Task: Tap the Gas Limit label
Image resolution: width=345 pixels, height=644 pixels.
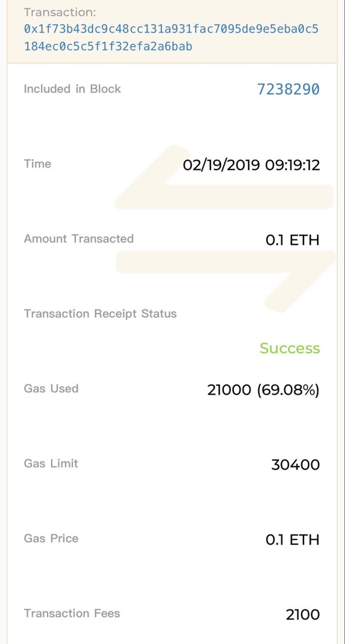Action: pyautogui.click(x=51, y=464)
